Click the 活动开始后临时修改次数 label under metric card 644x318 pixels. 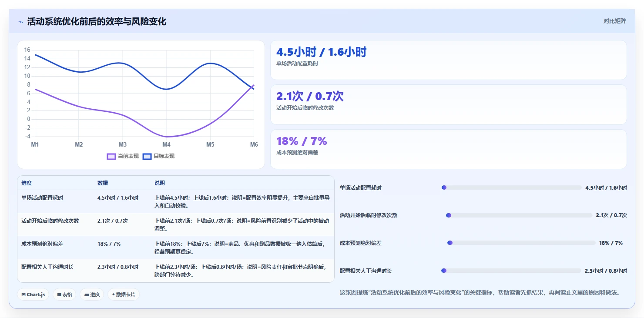pyautogui.click(x=305, y=108)
